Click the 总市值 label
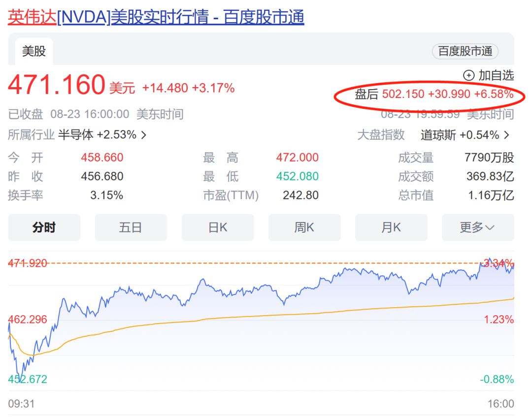The height and width of the screenshot is (418, 532). pyautogui.click(x=416, y=195)
